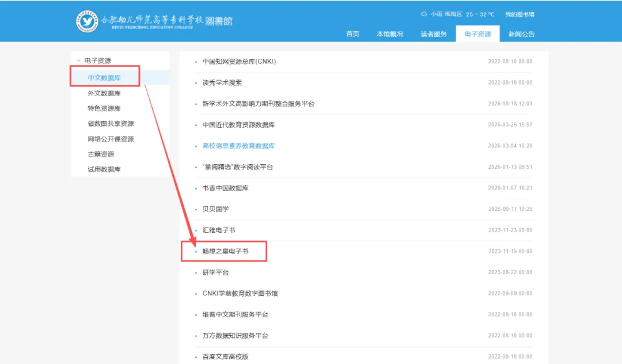Screen dimensions: 622x364
Task: Select 特色资源库 in sidebar
Action: point(104,108)
